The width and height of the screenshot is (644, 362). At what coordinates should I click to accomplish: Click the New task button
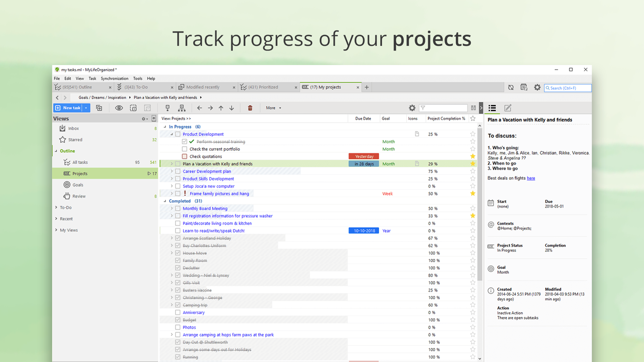coord(68,108)
